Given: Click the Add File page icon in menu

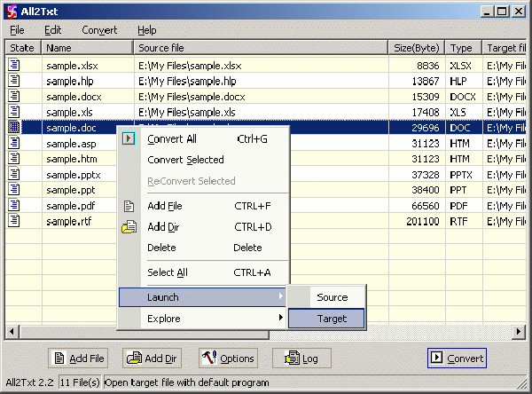Looking at the screenshot, I should click(x=129, y=206).
